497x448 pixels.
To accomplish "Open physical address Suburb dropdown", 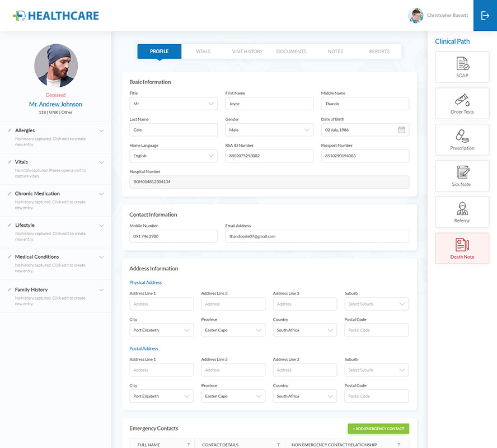I will (x=377, y=304).
